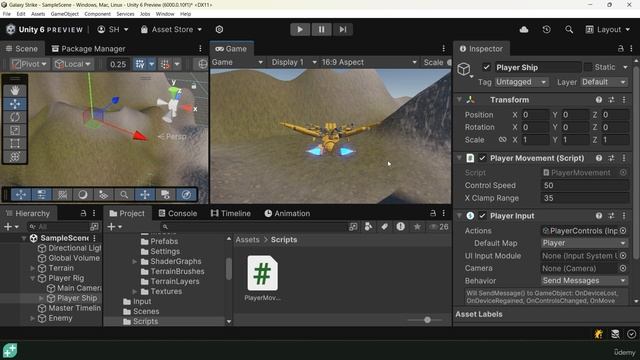
Task: Switch to the Console tab
Action: click(x=178, y=213)
